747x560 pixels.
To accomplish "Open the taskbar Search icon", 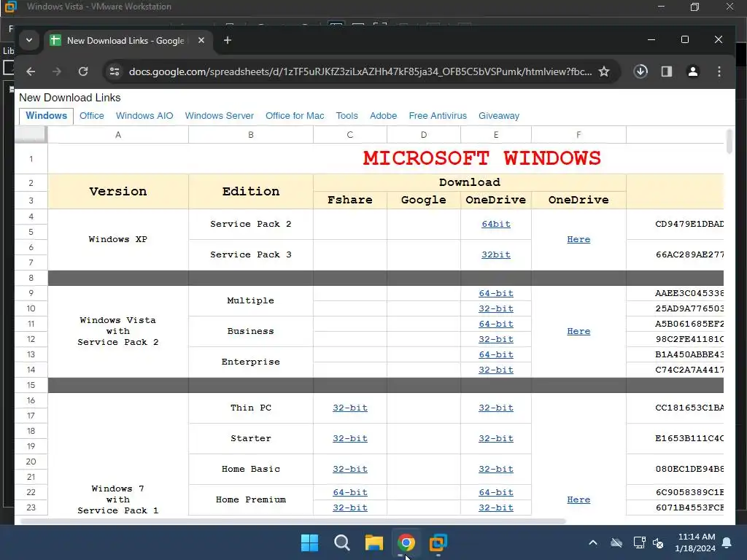I will point(342,542).
